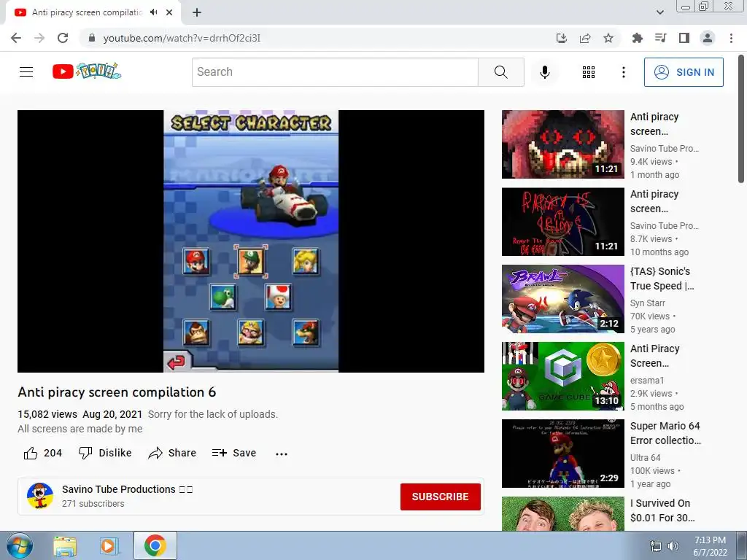Open more actions ellipsis under video

click(x=282, y=454)
